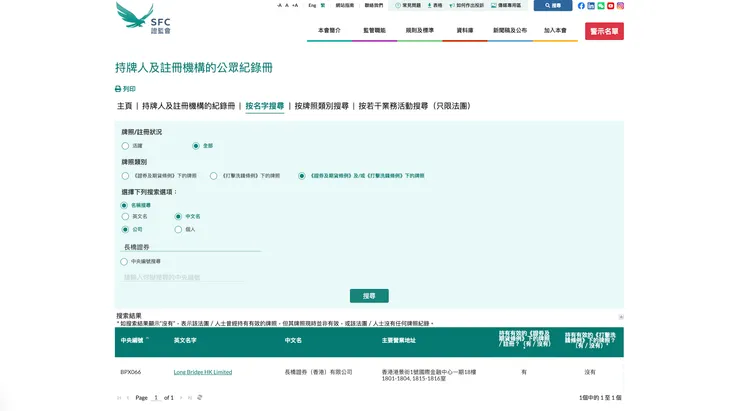Select 按牌照類別搜尋 tab
Screen dimensions: 740x411
pos(321,106)
